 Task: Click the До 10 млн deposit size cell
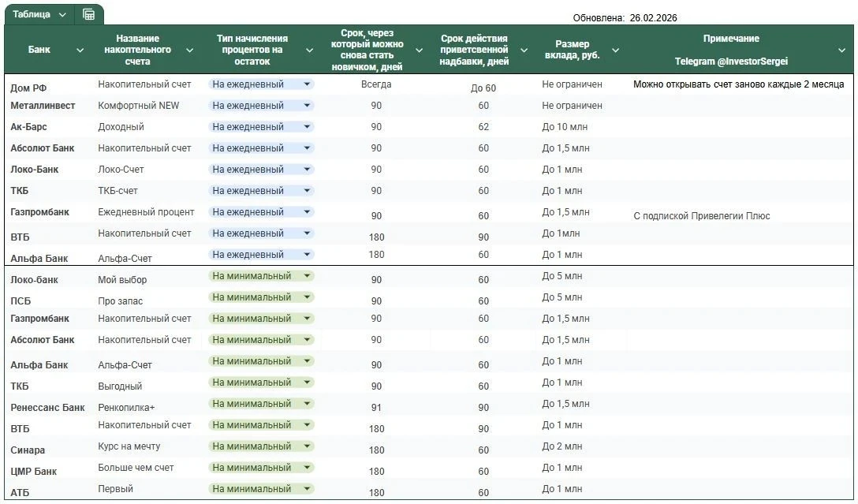point(565,127)
